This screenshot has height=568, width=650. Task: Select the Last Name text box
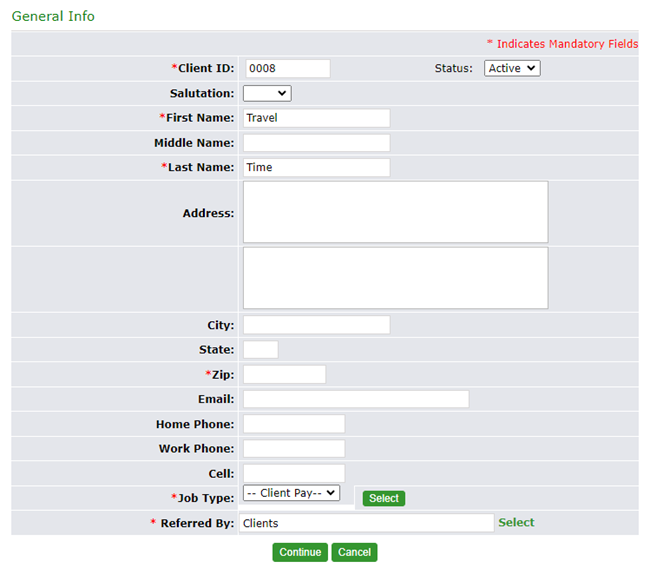(x=316, y=167)
